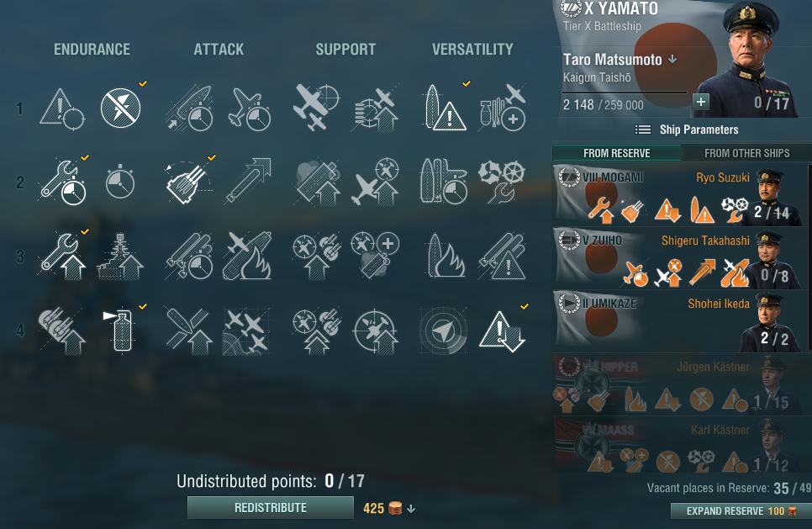Click the Redistribute button
The height and width of the screenshot is (529, 812).
click(x=271, y=508)
